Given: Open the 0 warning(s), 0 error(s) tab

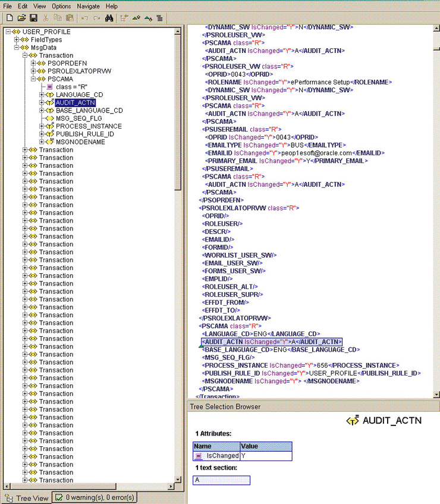Looking at the screenshot, I should point(95,497).
